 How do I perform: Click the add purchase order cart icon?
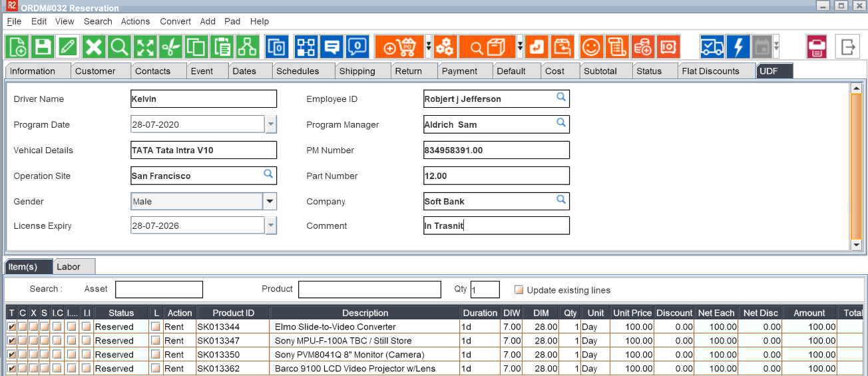click(x=399, y=47)
